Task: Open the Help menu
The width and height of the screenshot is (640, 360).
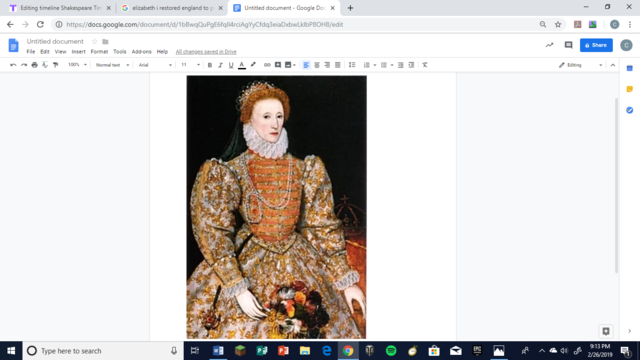Action: pos(162,52)
